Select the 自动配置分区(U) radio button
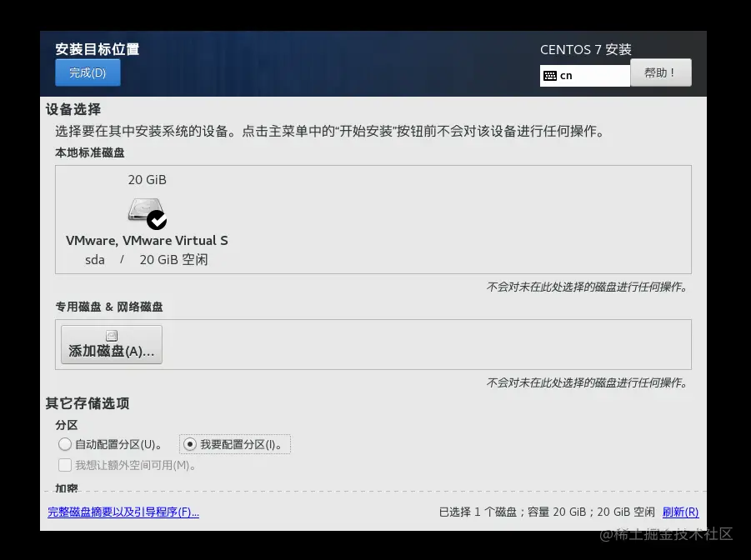The image size is (751, 560). pyautogui.click(x=65, y=444)
